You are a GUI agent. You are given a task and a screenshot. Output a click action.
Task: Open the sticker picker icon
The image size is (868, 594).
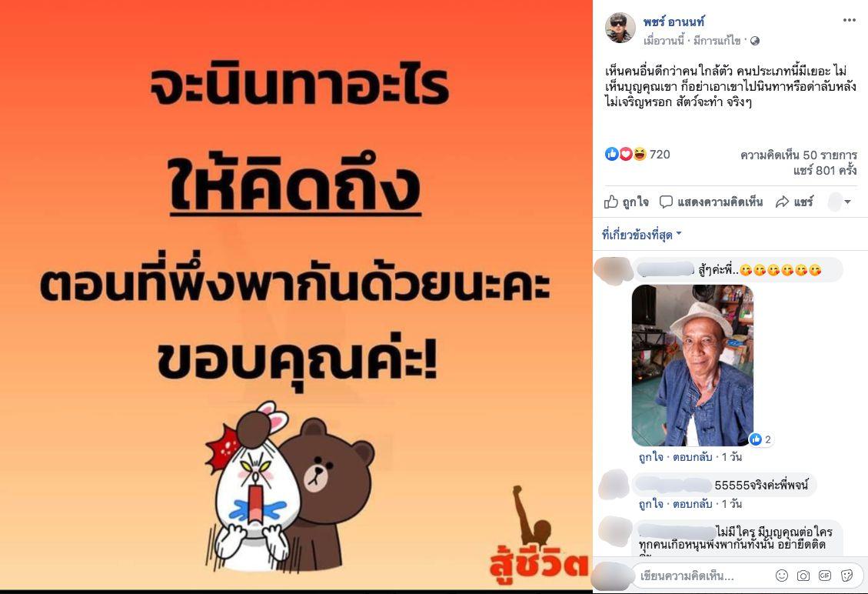[x=846, y=576]
